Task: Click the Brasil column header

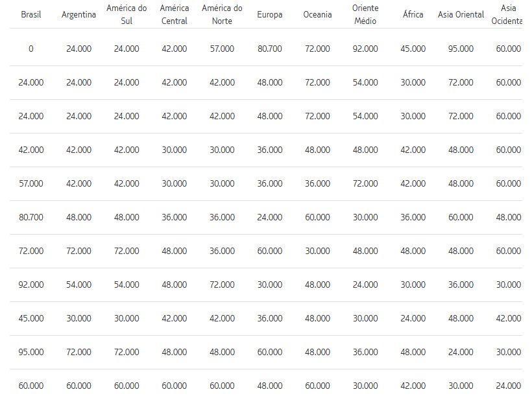Action: click(x=31, y=14)
